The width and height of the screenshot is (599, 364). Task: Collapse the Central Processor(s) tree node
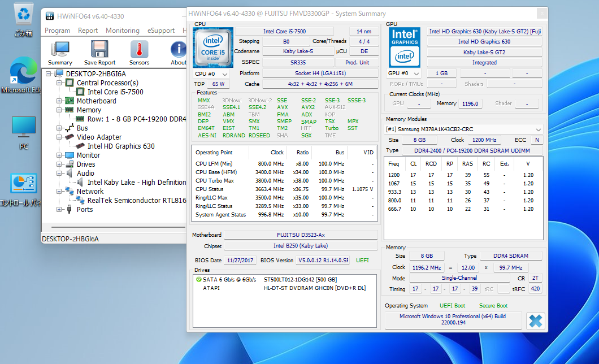(59, 83)
